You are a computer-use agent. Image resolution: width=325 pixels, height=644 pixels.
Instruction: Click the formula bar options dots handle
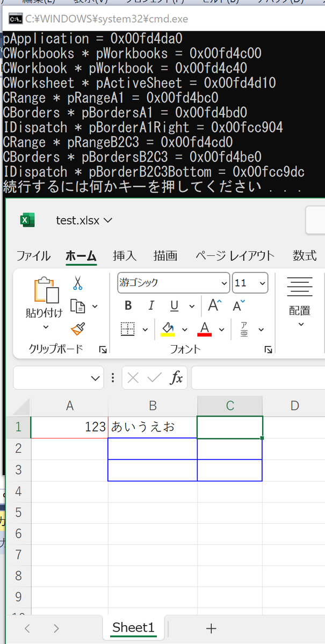coord(112,378)
